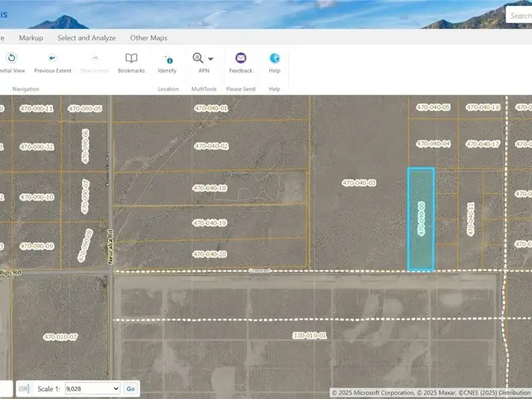Image resolution: width=532 pixels, height=399 pixels.
Task: Activate the Identify tool
Action: 168,59
